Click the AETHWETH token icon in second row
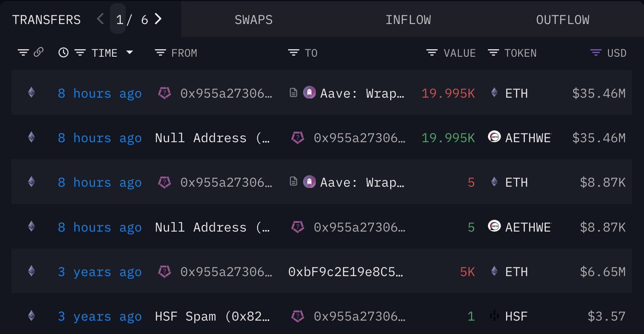Screen dimensions: 644x334 point(494,137)
